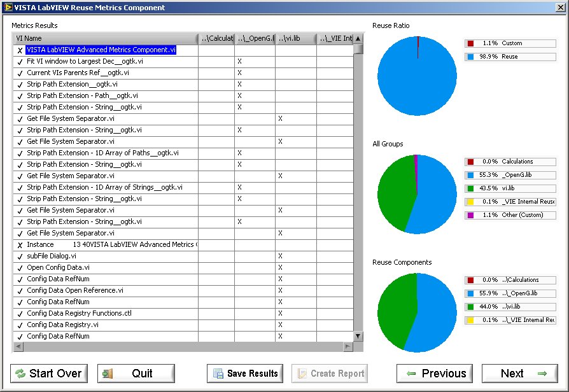The image size is (569, 392).
Task: Click the Save Results button
Action: pos(245,374)
